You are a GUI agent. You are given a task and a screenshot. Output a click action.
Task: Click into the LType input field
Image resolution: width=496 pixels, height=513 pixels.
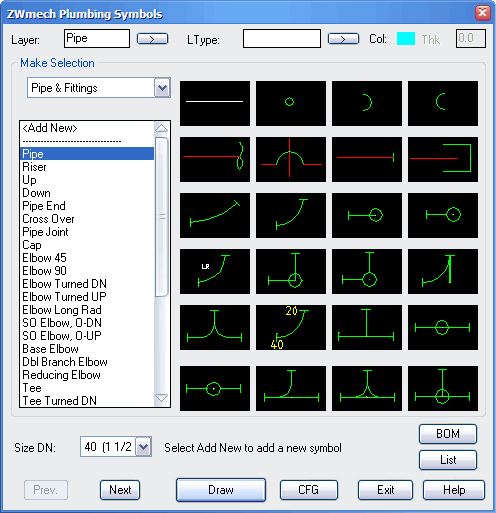click(x=282, y=39)
